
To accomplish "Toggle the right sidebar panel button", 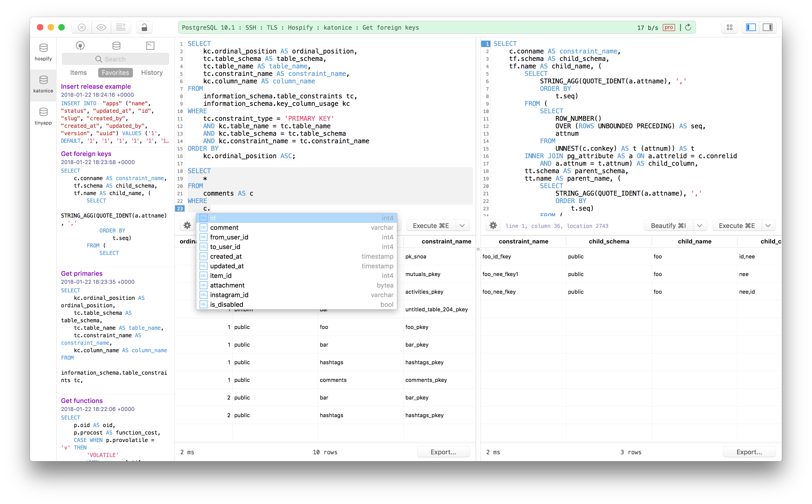I will click(768, 27).
